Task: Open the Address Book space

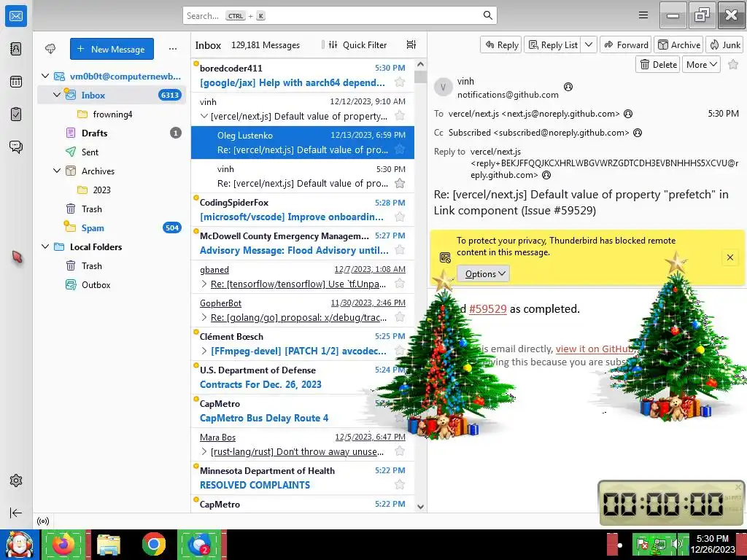Action: [x=16, y=49]
